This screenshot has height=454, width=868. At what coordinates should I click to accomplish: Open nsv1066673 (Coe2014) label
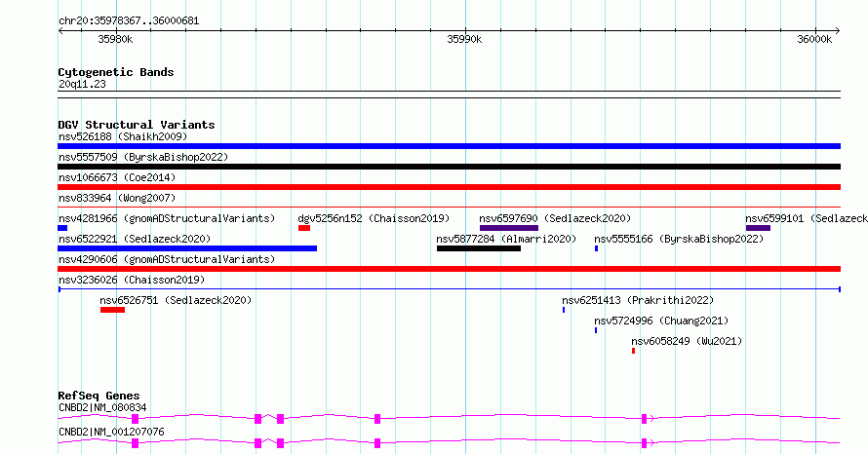117,177
